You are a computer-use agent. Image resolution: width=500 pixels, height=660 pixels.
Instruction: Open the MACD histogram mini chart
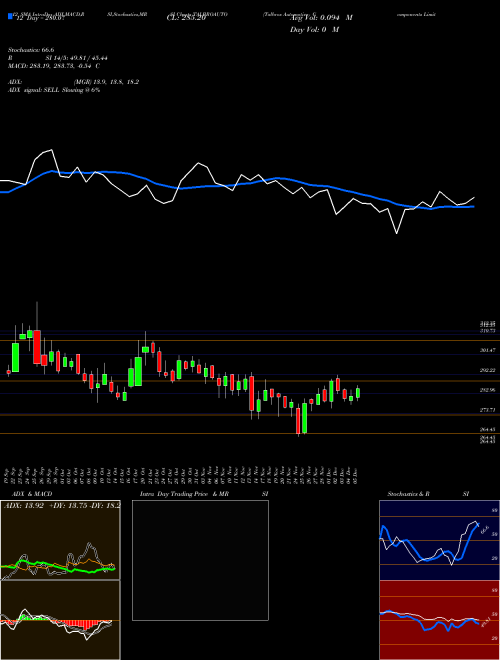pyautogui.click(x=60, y=620)
